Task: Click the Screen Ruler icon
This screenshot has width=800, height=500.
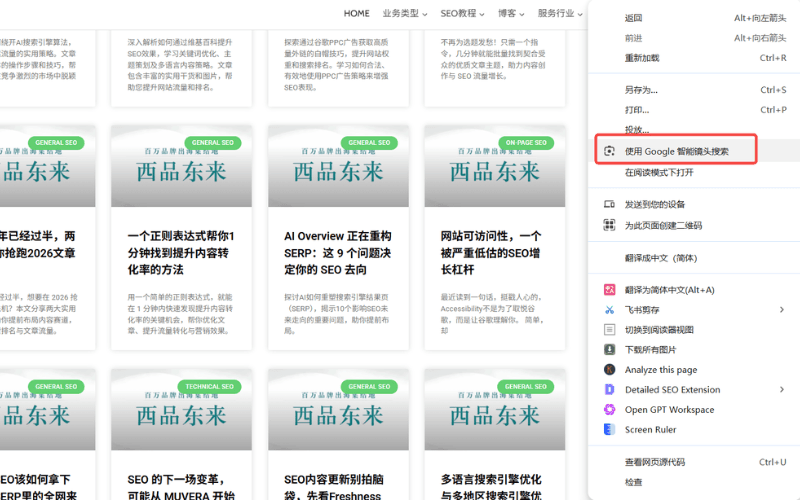Action: (x=609, y=429)
